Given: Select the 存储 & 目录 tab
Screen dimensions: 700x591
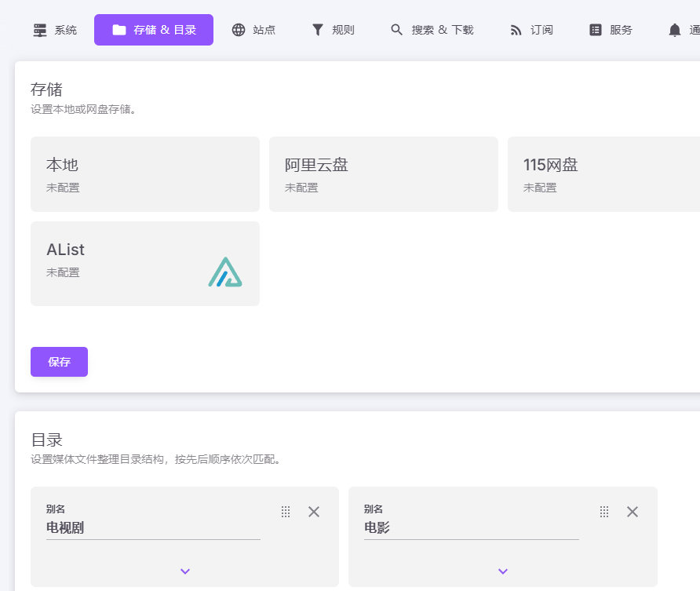Looking at the screenshot, I should coord(154,30).
